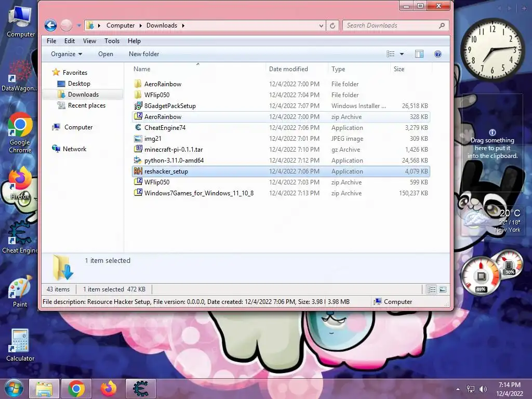Image resolution: width=532 pixels, height=399 pixels.
Task: Click the search magnifier icon
Action: click(x=442, y=25)
